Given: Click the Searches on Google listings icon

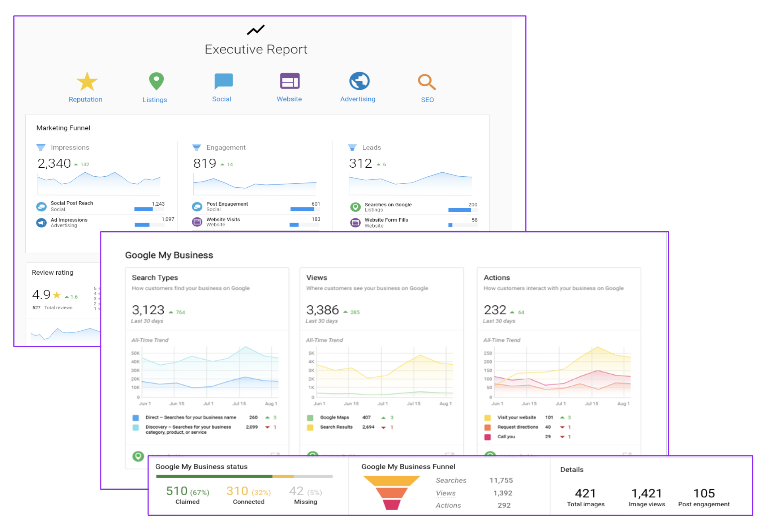Looking at the screenshot, I should 356,207.
